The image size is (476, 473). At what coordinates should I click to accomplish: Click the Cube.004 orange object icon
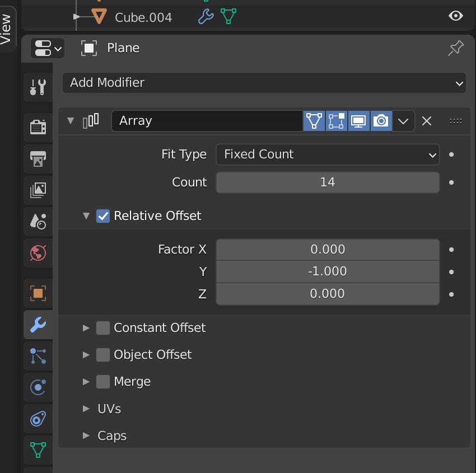pyautogui.click(x=99, y=16)
